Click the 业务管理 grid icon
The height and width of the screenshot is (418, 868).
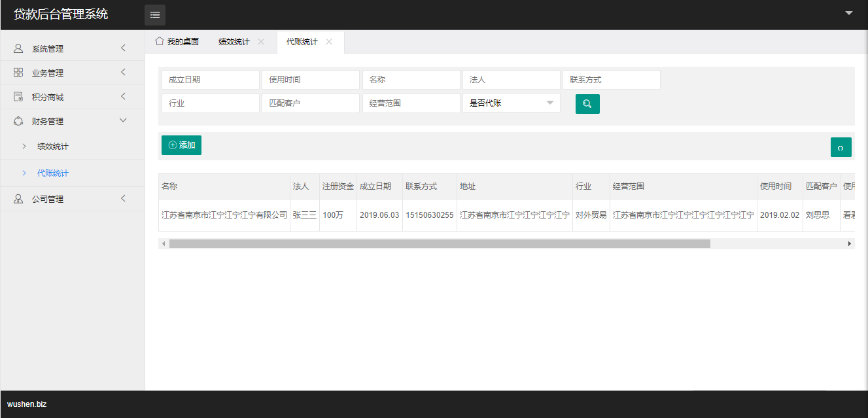point(18,73)
